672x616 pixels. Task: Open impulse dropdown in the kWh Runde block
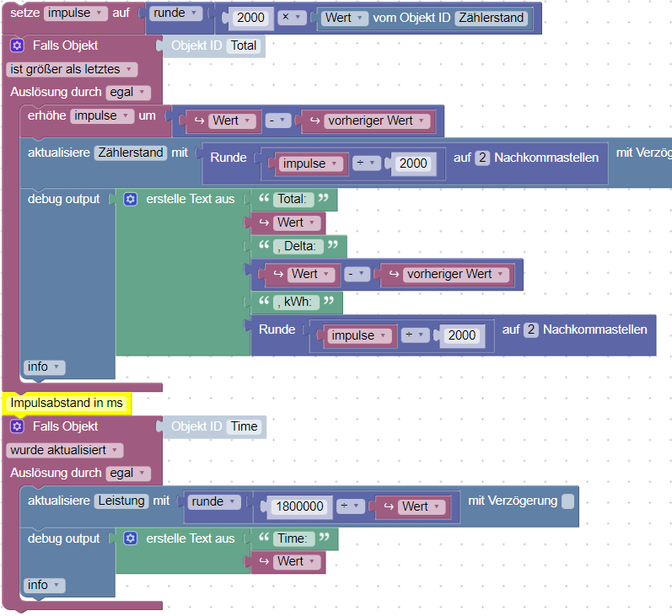tap(360, 335)
